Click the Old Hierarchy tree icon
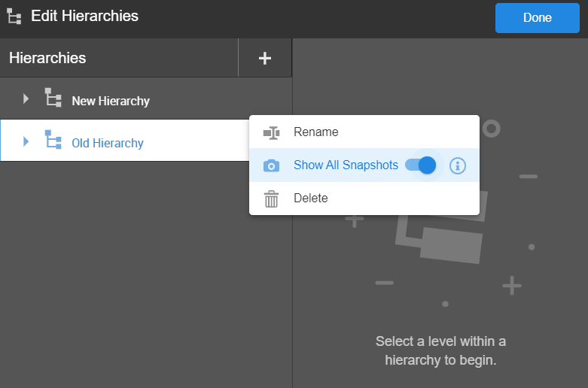 coord(53,141)
